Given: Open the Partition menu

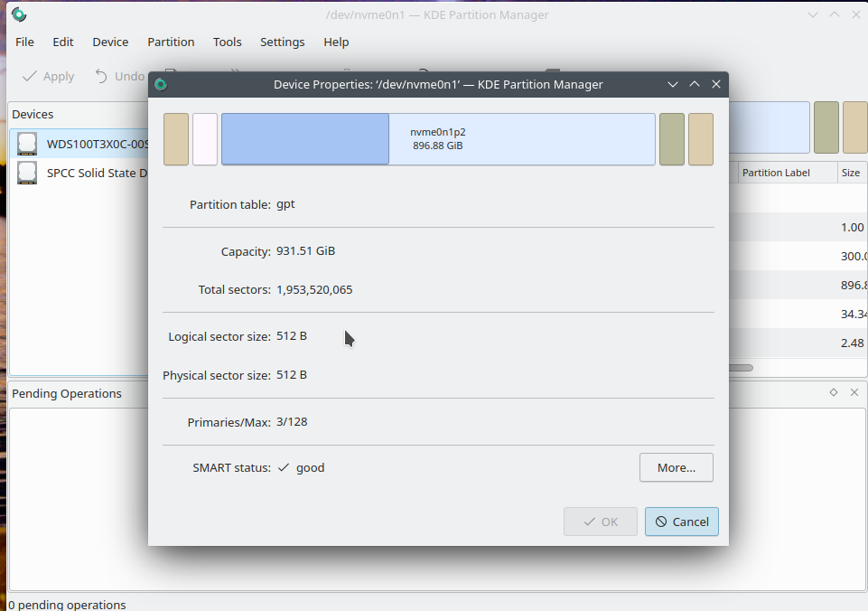Looking at the screenshot, I should pyautogui.click(x=171, y=42).
